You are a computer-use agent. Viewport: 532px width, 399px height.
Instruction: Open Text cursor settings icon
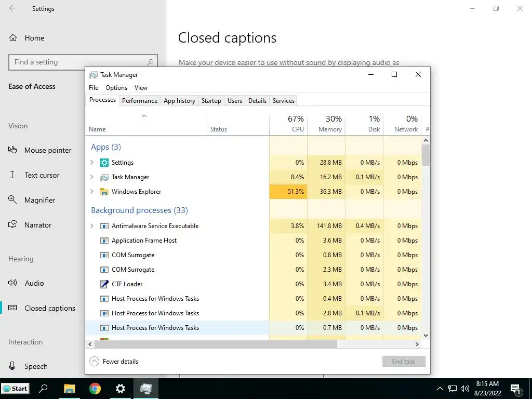pos(12,175)
